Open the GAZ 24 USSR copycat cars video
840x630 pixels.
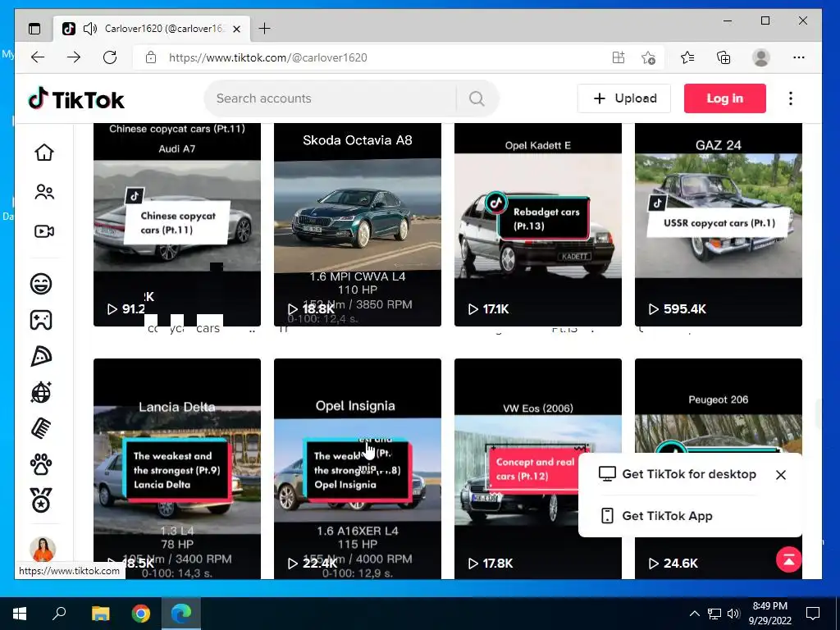point(719,225)
